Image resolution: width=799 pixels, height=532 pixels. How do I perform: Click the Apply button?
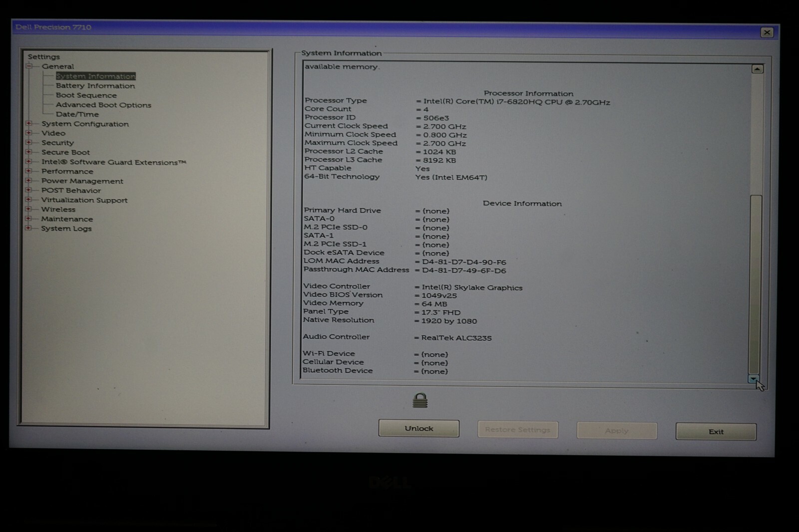[617, 431]
